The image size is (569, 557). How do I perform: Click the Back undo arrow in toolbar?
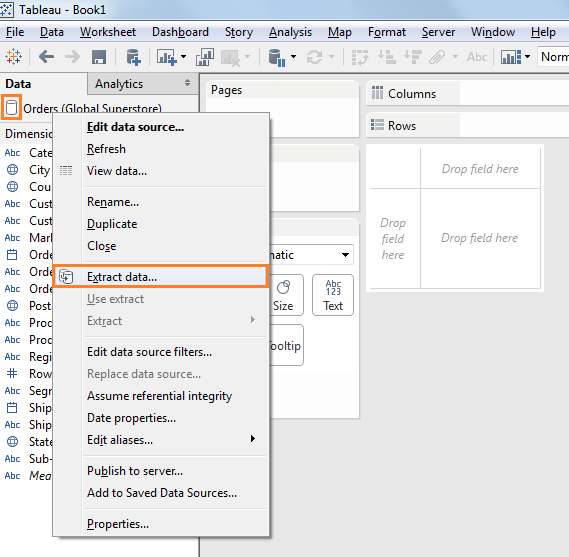[x=46, y=57]
